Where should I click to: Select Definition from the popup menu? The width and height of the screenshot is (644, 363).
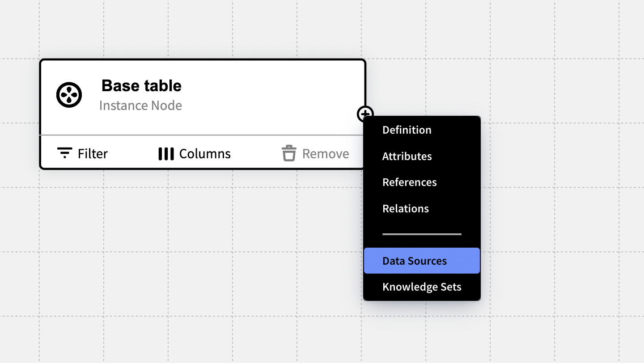407,130
